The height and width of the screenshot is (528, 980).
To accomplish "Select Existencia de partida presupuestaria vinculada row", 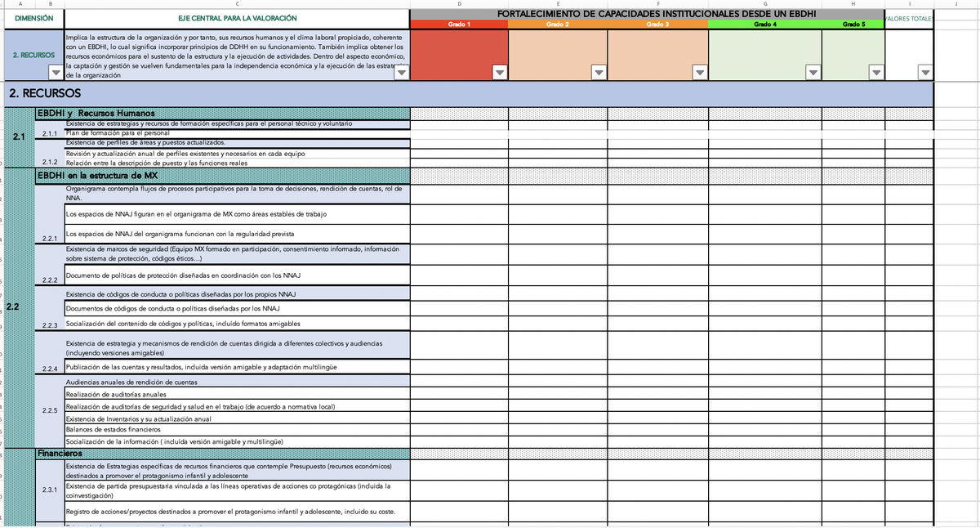I will point(237,490).
